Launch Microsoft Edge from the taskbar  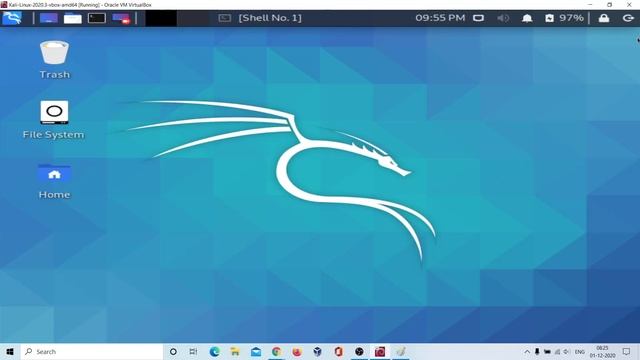click(x=214, y=351)
